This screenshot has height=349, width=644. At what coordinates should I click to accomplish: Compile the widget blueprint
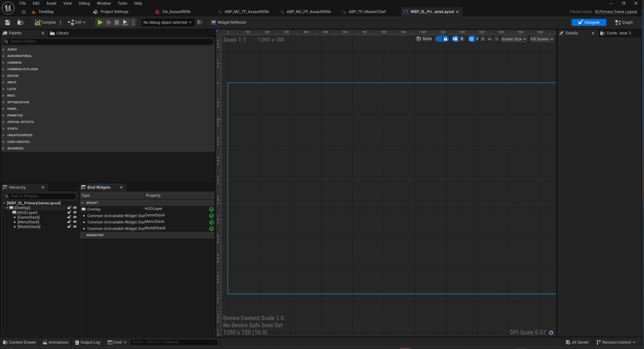point(45,23)
